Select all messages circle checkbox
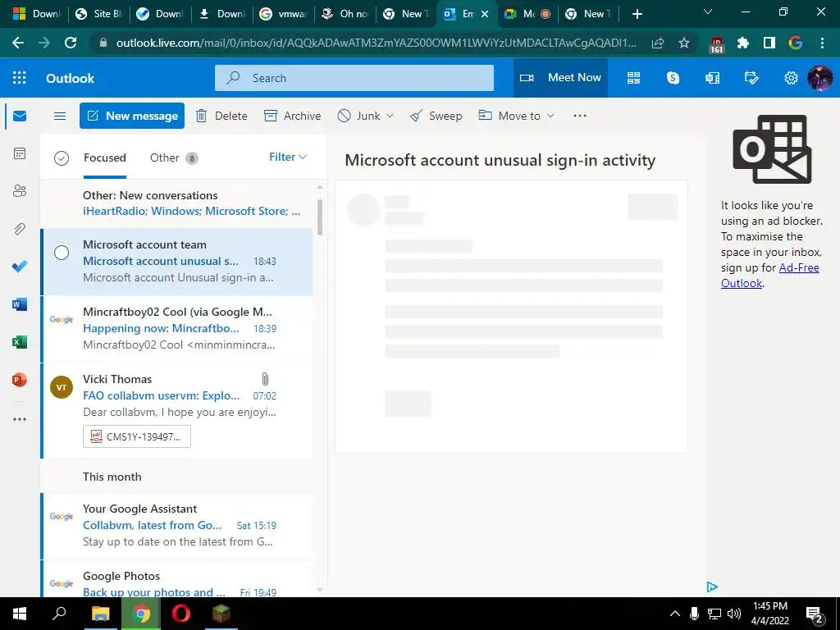This screenshot has width=840, height=630. (62, 158)
